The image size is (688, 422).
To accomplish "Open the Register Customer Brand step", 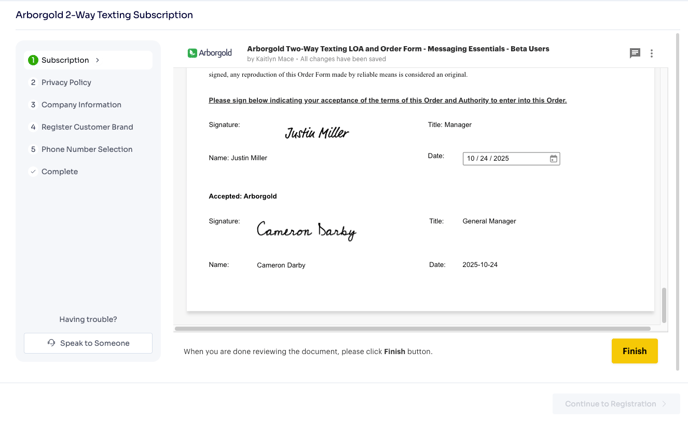I will click(87, 127).
